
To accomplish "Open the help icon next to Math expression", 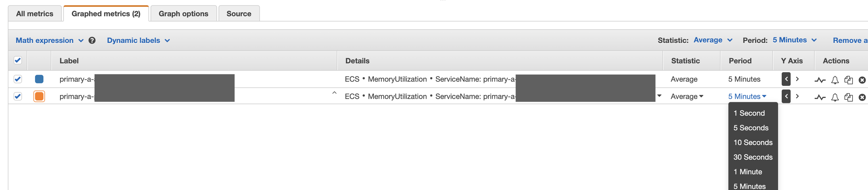I will click(x=92, y=40).
